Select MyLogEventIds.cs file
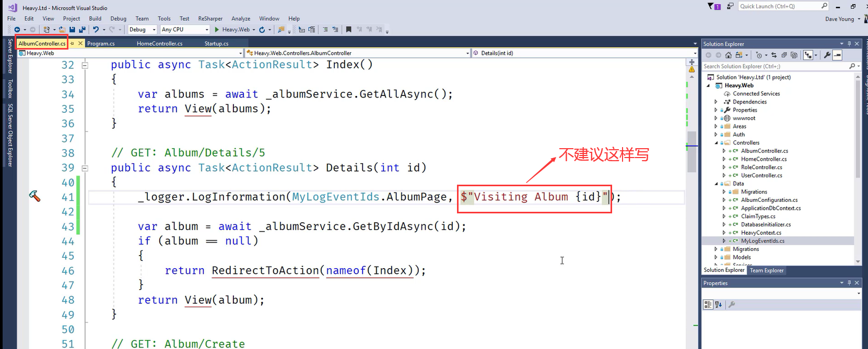The width and height of the screenshot is (868, 349). coord(763,241)
